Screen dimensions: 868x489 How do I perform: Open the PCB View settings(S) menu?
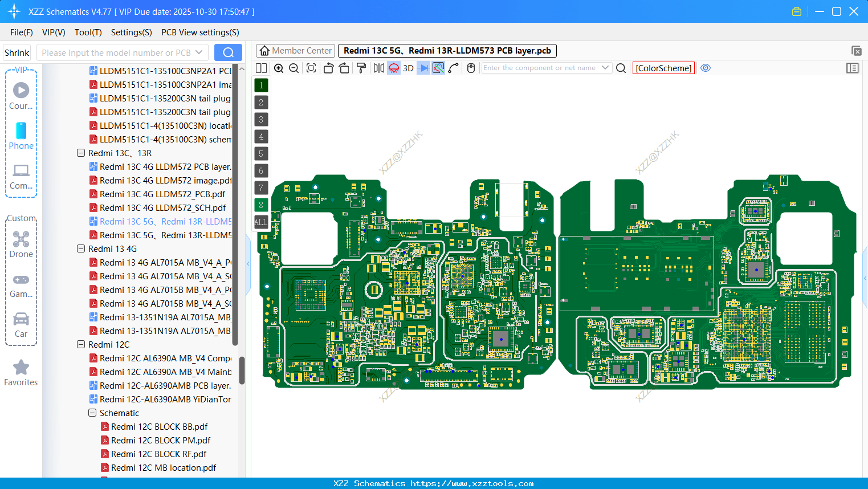199,32
